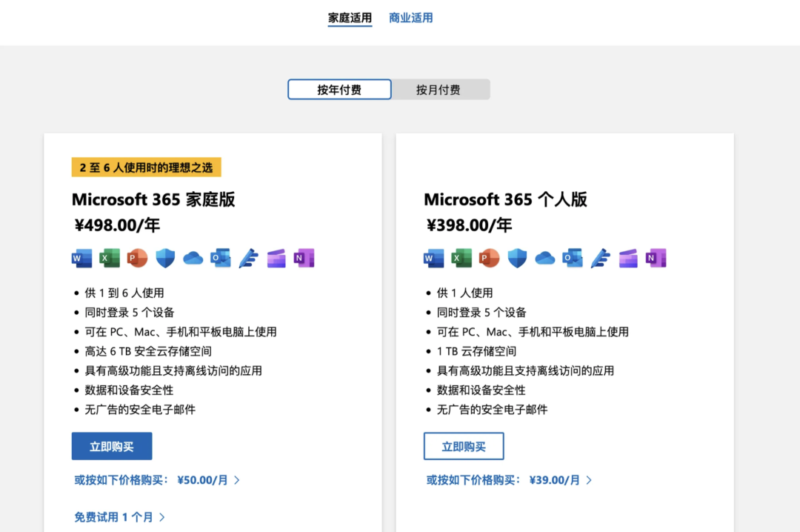
Task: Click 无广告的安全电子邮件 in 家庭版 card
Action: point(140,410)
